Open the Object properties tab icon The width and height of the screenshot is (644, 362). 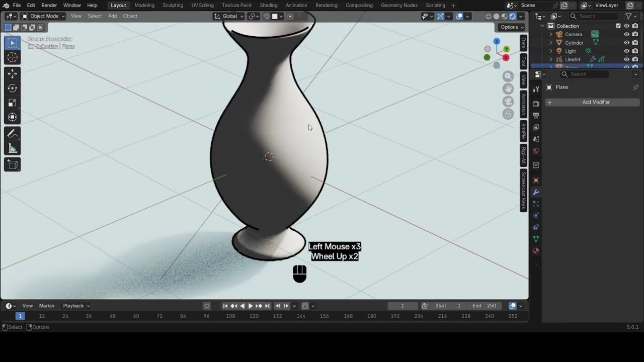tap(536, 180)
